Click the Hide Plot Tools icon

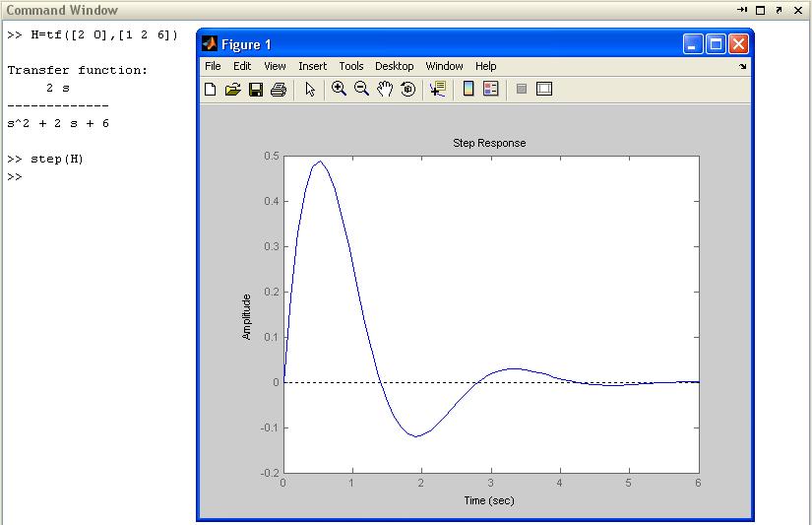point(522,90)
